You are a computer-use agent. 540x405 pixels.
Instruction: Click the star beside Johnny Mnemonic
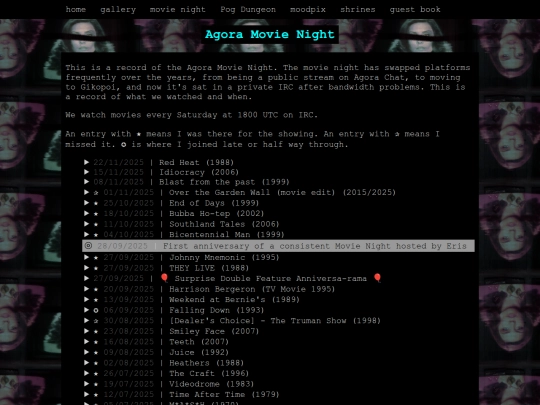coord(96,258)
